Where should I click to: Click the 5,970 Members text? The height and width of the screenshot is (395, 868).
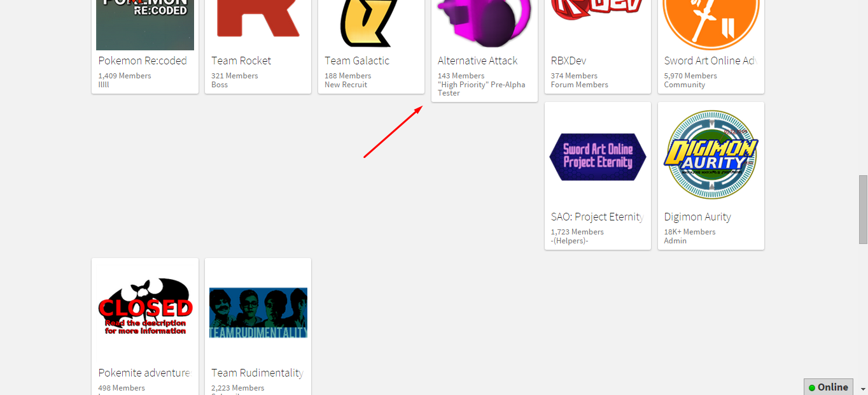tap(690, 76)
